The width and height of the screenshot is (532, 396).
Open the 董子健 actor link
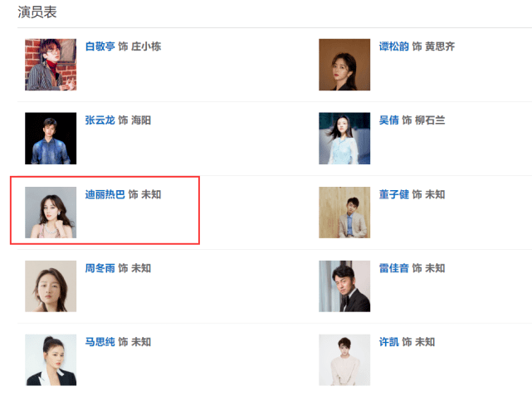coord(393,194)
